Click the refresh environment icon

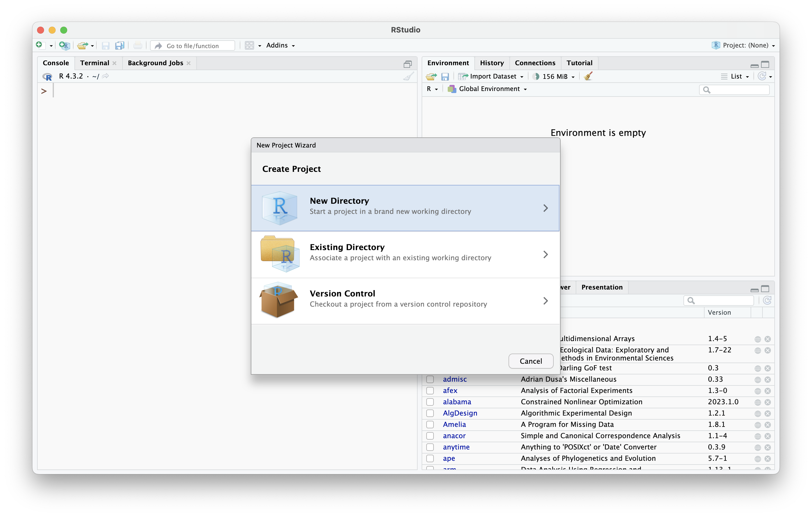762,76
